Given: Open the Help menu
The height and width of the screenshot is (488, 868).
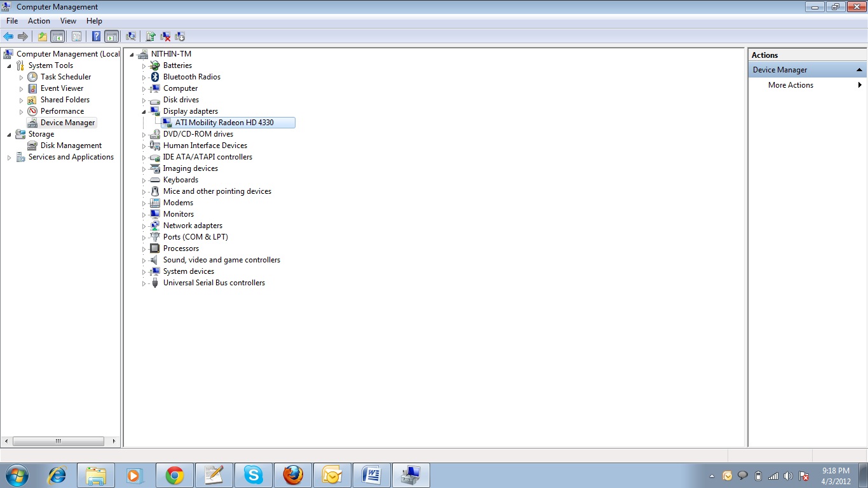Looking at the screenshot, I should 94,21.
